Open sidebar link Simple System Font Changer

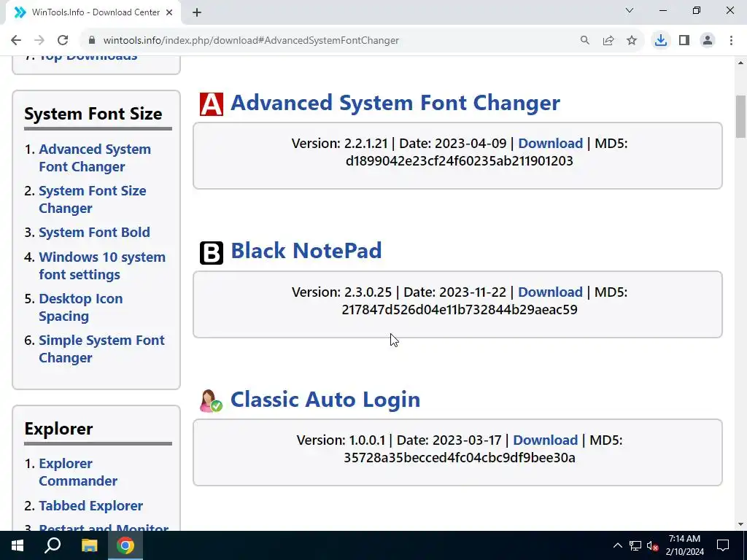tap(101, 349)
